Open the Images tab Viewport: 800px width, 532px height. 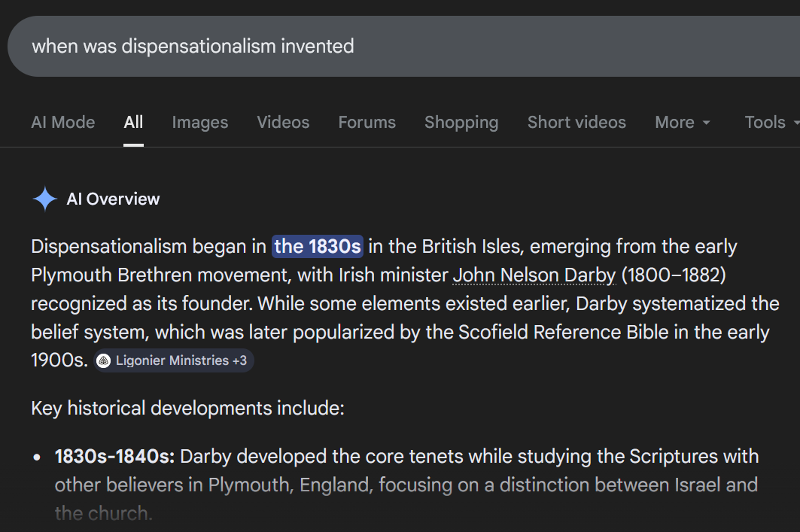coord(200,123)
